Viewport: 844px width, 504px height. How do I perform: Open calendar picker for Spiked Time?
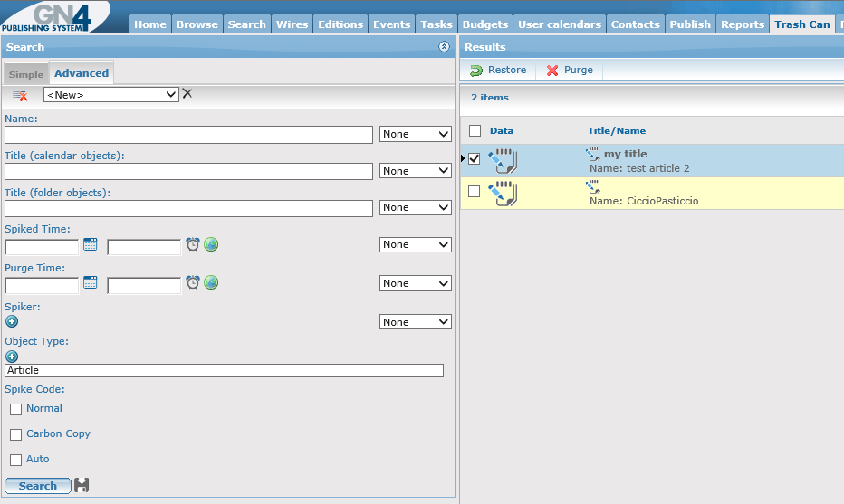tap(91, 244)
